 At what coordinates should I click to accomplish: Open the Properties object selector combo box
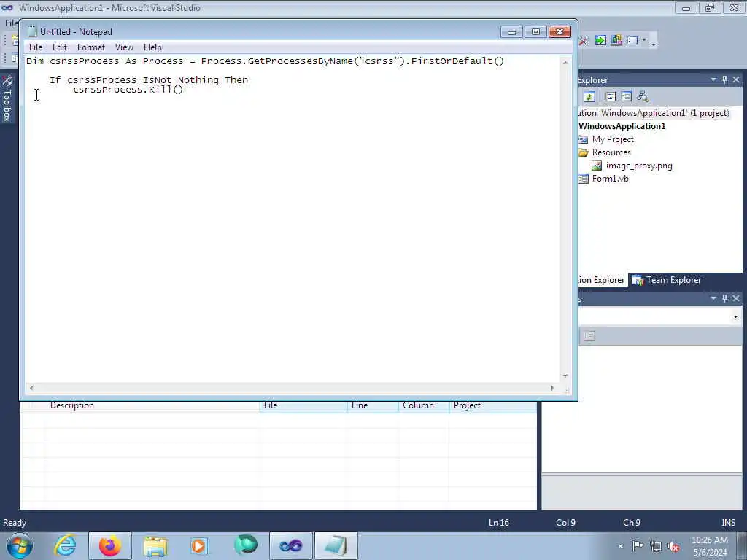pos(660,316)
